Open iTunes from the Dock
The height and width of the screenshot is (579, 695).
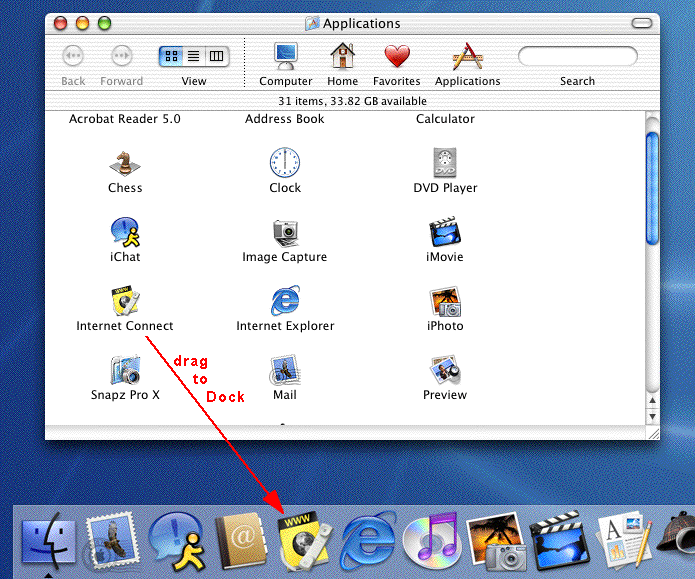click(431, 541)
